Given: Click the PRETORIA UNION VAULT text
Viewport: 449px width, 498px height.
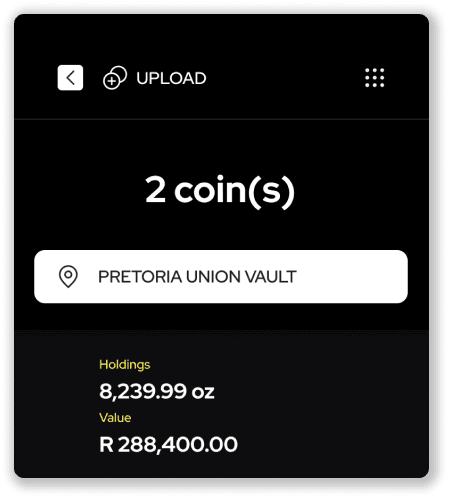Looking at the screenshot, I should pos(197,277).
